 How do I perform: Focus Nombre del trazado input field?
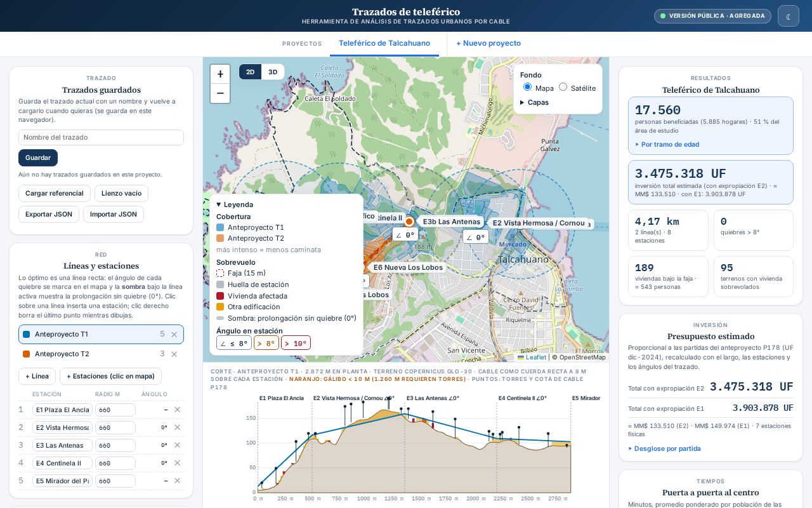pyautogui.click(x=101, y=137)
